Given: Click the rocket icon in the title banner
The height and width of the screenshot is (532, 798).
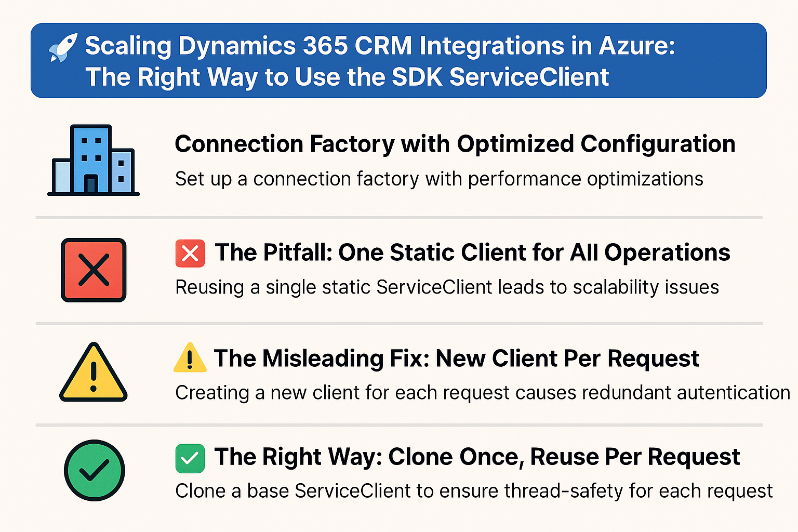Looking at the screenshot, I should [63, 48].
